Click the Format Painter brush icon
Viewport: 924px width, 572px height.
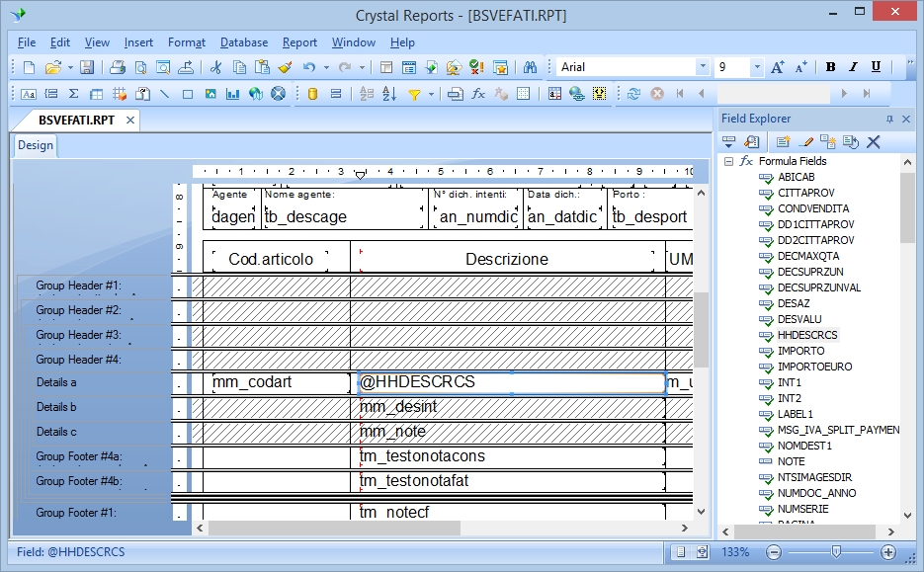click(285, 67)
